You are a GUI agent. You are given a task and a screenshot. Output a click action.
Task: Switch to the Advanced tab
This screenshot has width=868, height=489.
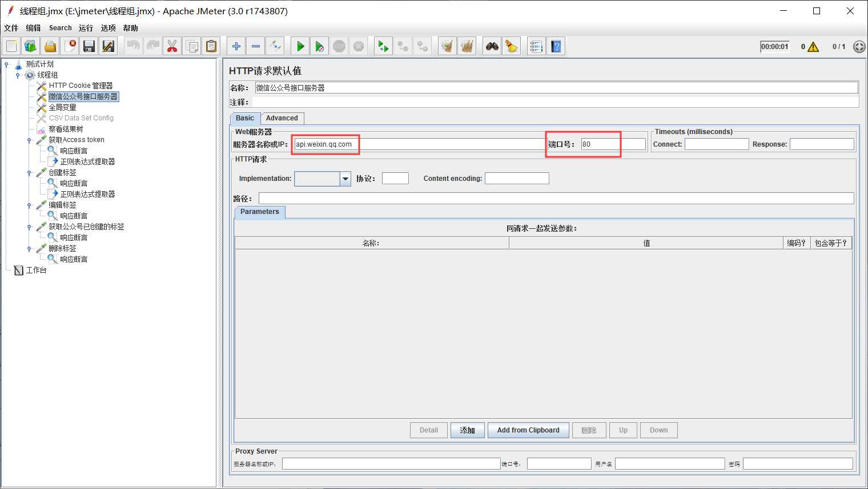[282, 118]
